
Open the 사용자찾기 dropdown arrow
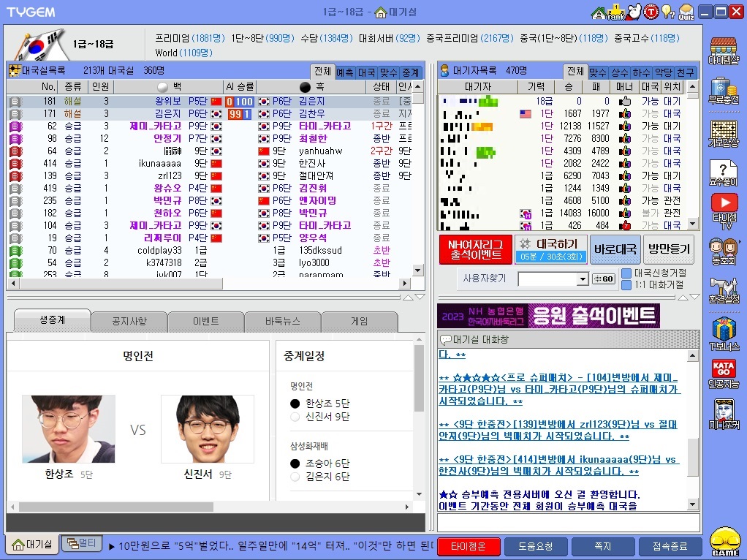[582, 279]
